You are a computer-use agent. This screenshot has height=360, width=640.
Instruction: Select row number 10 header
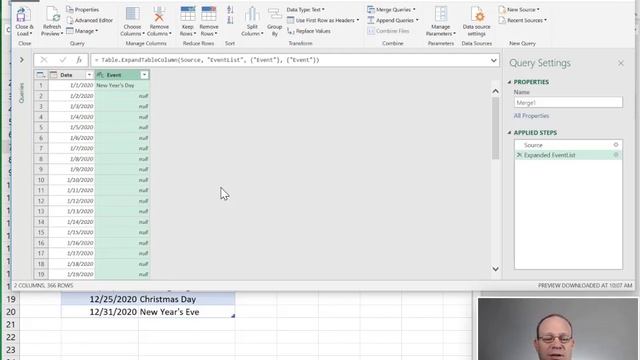pyautogui.click(x=41, y=180)
